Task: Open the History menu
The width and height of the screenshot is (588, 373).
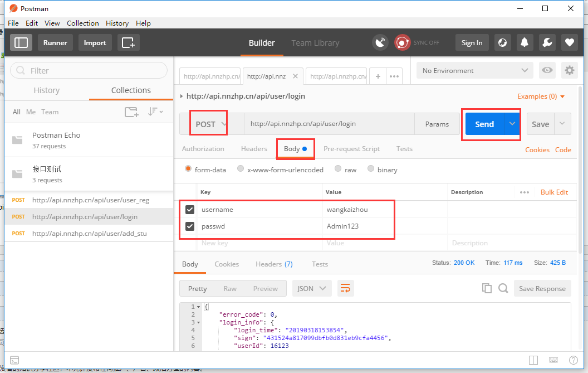Action: (117, 23)
